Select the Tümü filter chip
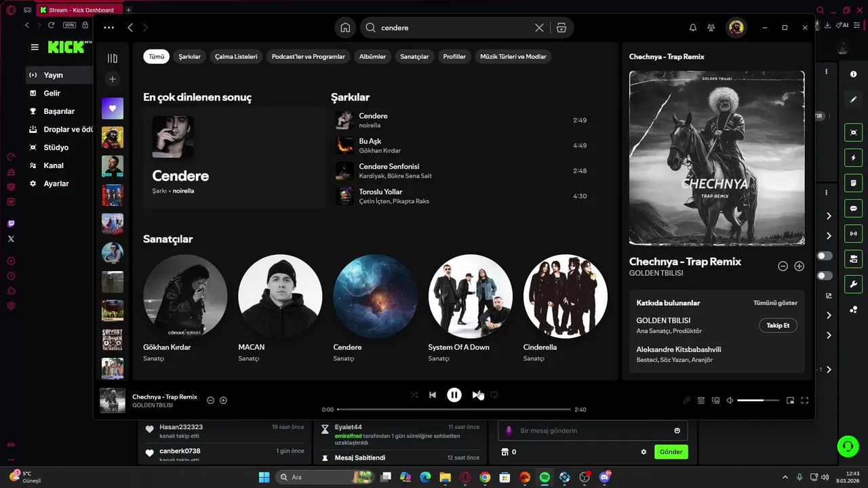This screenshot has width=868, height=488. 156,57
